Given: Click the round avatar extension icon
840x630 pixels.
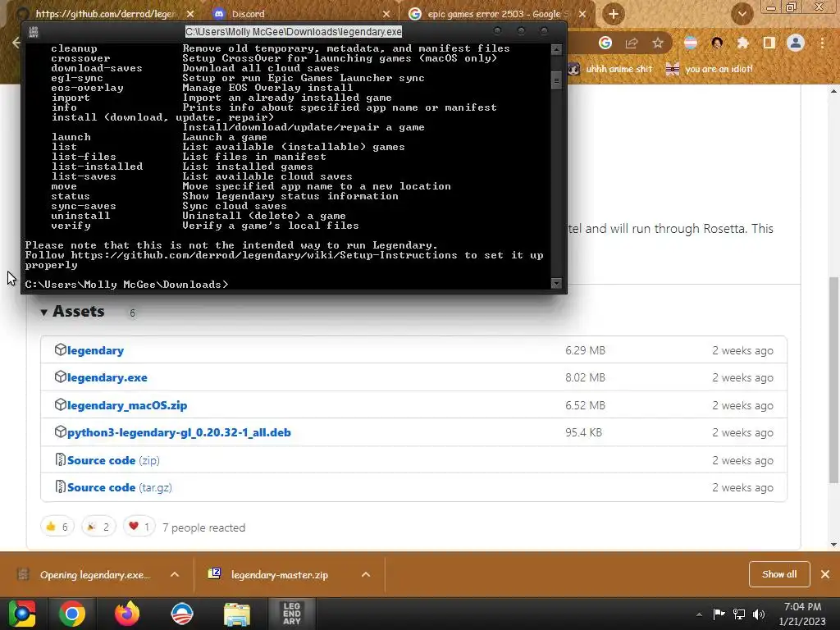Looking at the screenshot, I should click(717, 43).
